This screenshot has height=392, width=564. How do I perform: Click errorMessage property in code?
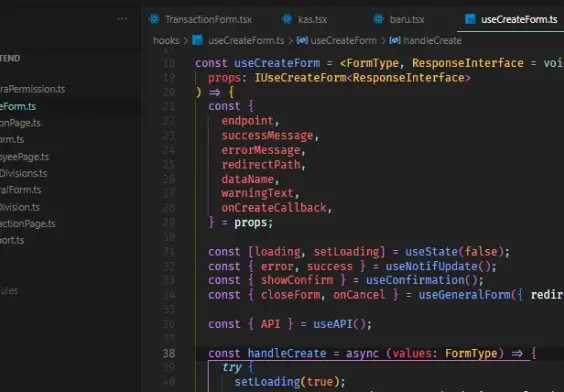click(x=261, y=150)
